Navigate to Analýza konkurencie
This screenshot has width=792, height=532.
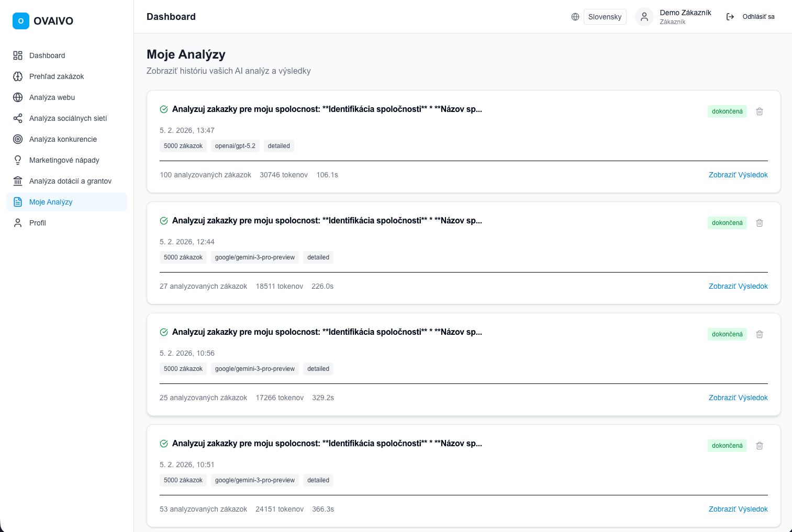point(63,139)
